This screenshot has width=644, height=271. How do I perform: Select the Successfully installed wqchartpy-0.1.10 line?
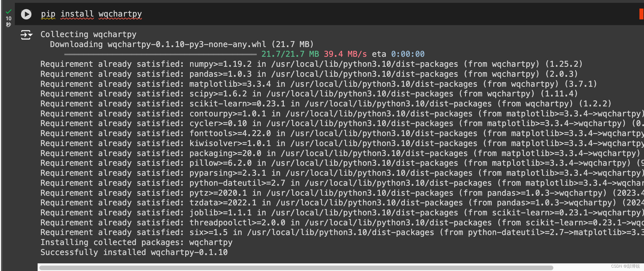(x=133, y=252)
